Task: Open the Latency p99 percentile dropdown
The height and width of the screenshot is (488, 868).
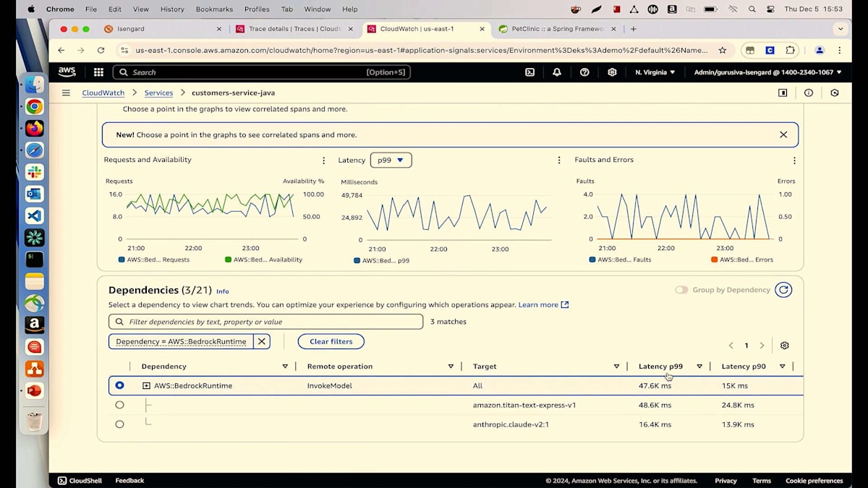Action: point(391,160)
